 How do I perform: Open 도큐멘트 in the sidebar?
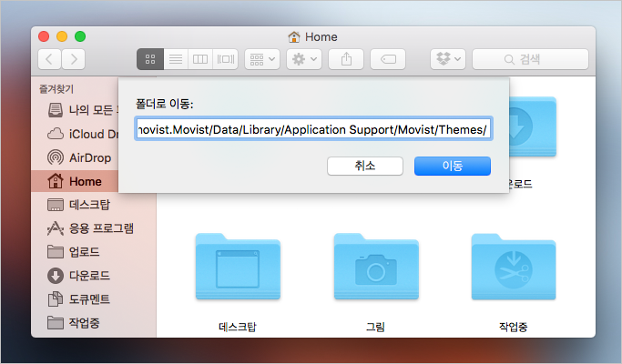tap(94, 299)
